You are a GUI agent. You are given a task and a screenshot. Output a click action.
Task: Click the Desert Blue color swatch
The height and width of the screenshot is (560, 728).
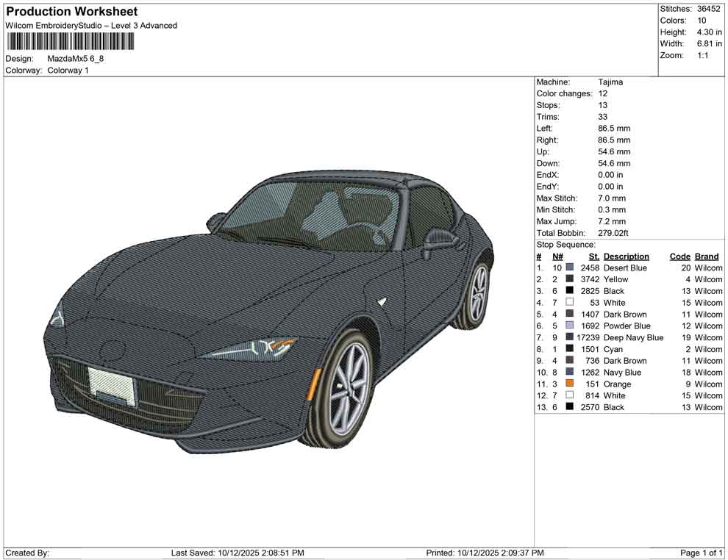(570, 268)
